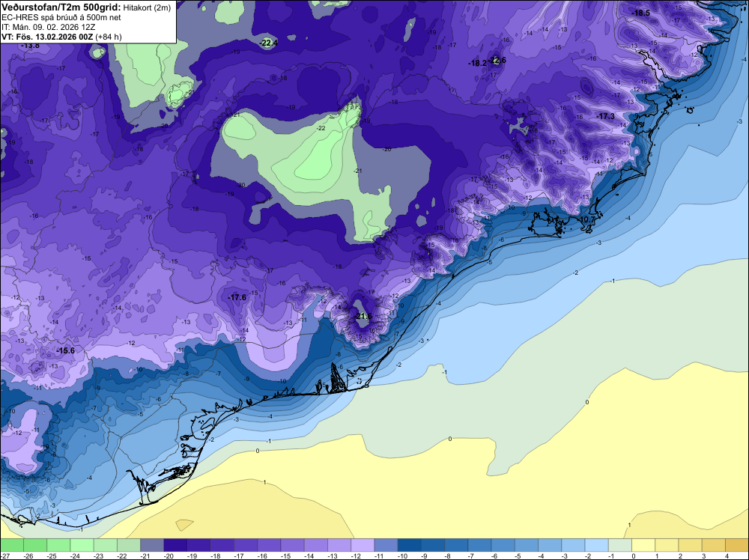
Task: Click the periwinkle legend swatch labeled -11
Action: pyautogui.click(x=386, y=545)
